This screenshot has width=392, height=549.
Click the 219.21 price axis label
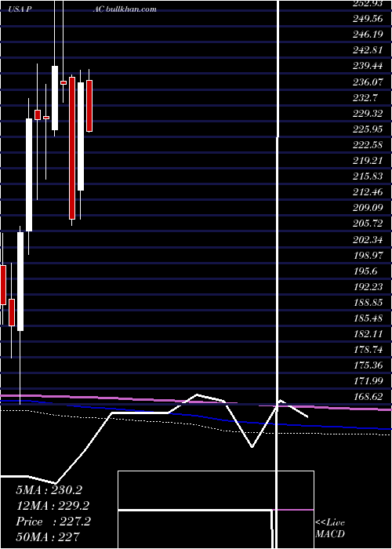[368, 161]
